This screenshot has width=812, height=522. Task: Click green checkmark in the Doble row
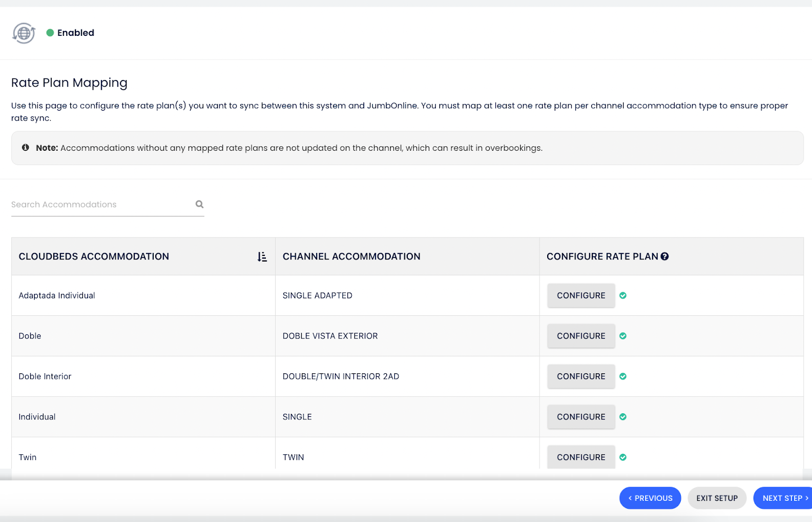[623, 336]
